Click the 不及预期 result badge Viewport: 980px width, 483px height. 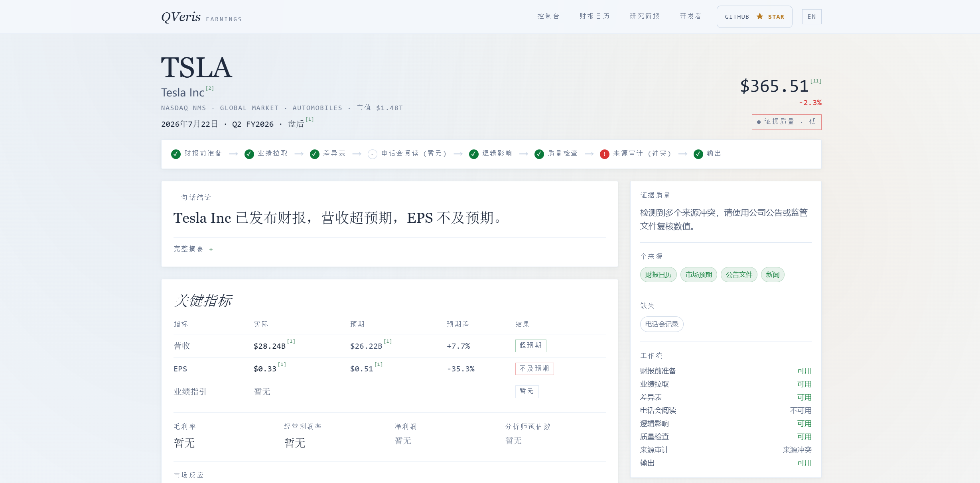click(534, 369)
